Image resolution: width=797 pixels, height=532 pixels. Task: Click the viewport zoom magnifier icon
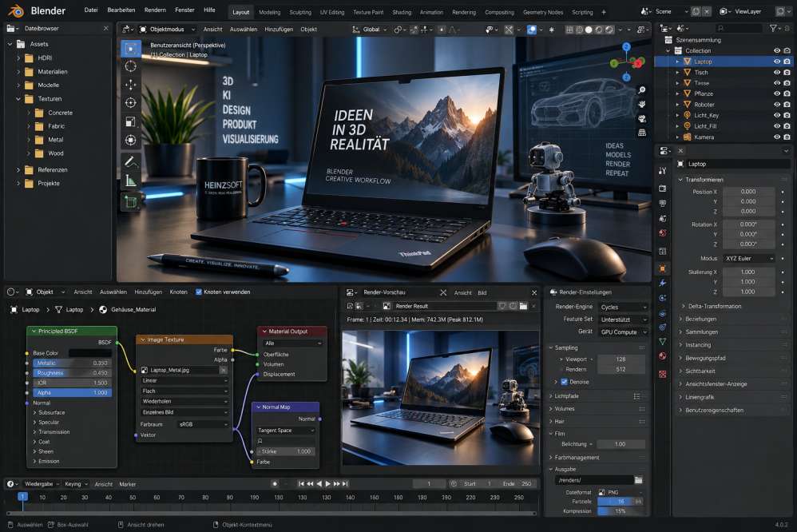coord(642,90)
